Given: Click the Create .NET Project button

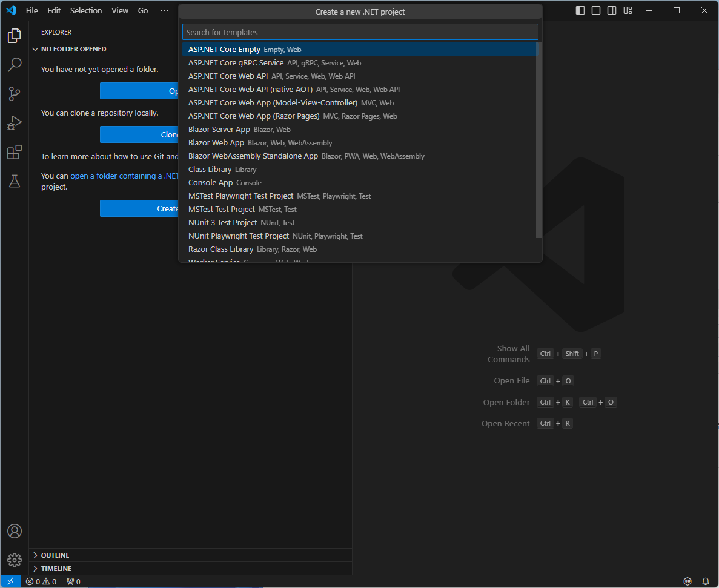Looking at the screenshot, I should pyautogui.click(x=139, y=208).
